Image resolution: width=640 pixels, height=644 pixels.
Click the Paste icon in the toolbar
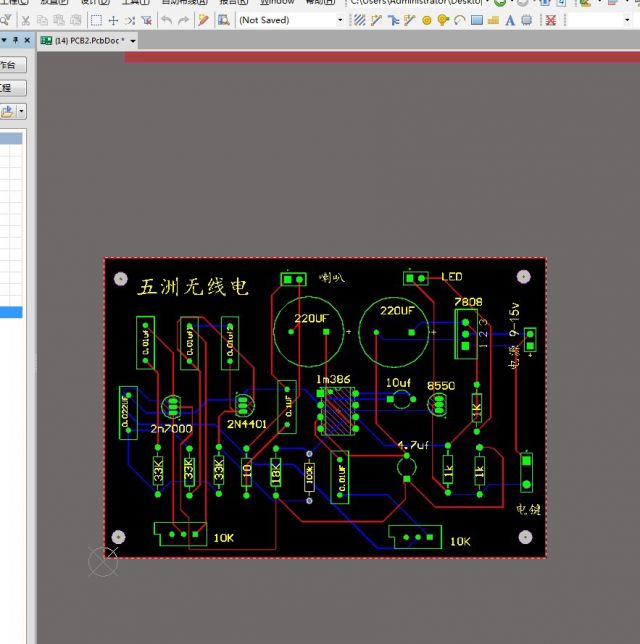[59, 20]
